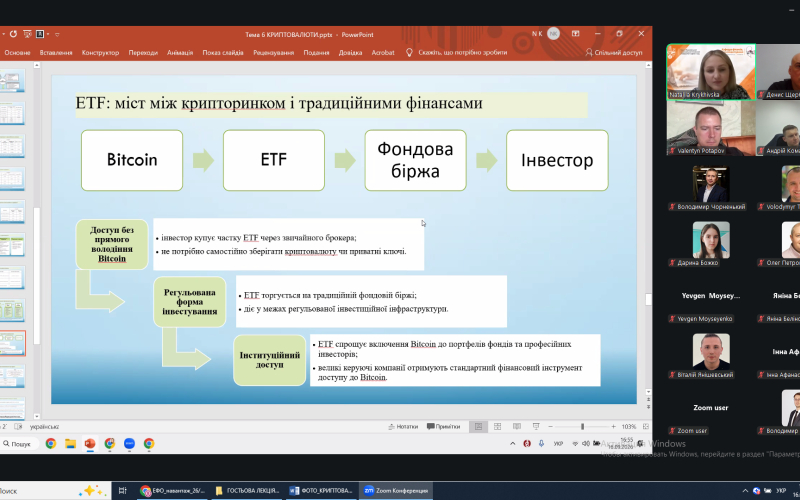Image resolution: width=800 pixels, height=500 pixels.
Task: Toggle the Нотатки notes pane
Action: click(403, 427)
